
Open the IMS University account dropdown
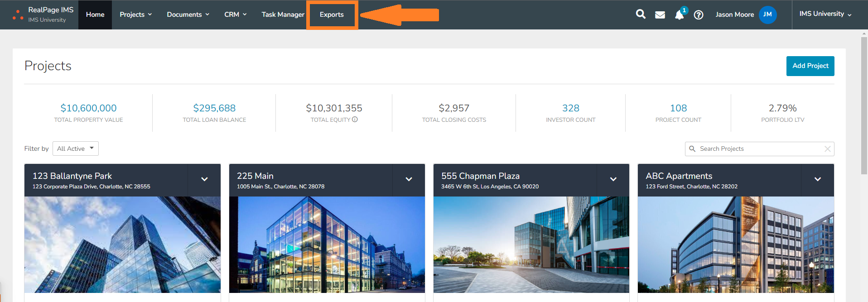[x=825, y=14]
